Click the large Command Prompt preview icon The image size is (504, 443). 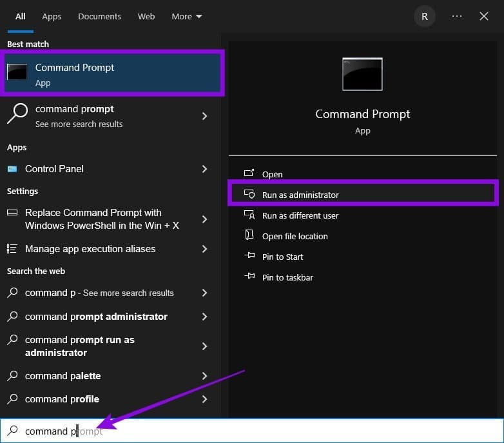tap(362, 74)
